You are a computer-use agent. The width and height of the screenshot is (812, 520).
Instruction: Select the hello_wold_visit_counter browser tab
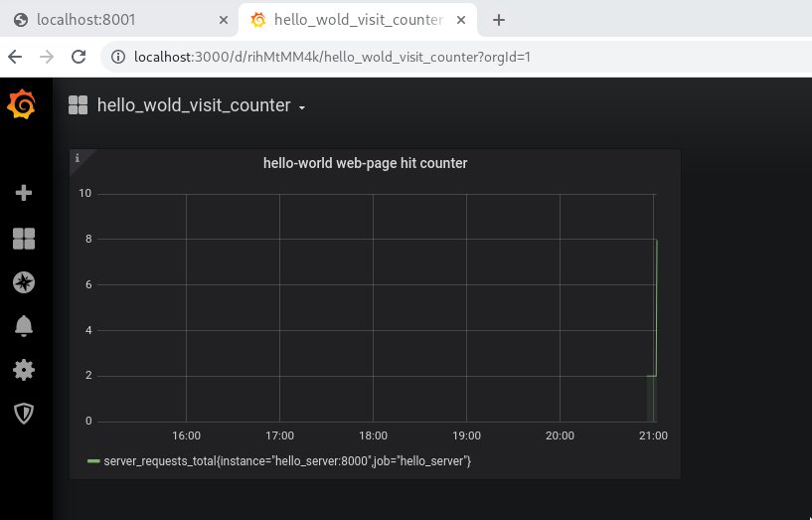pos(358,20)
